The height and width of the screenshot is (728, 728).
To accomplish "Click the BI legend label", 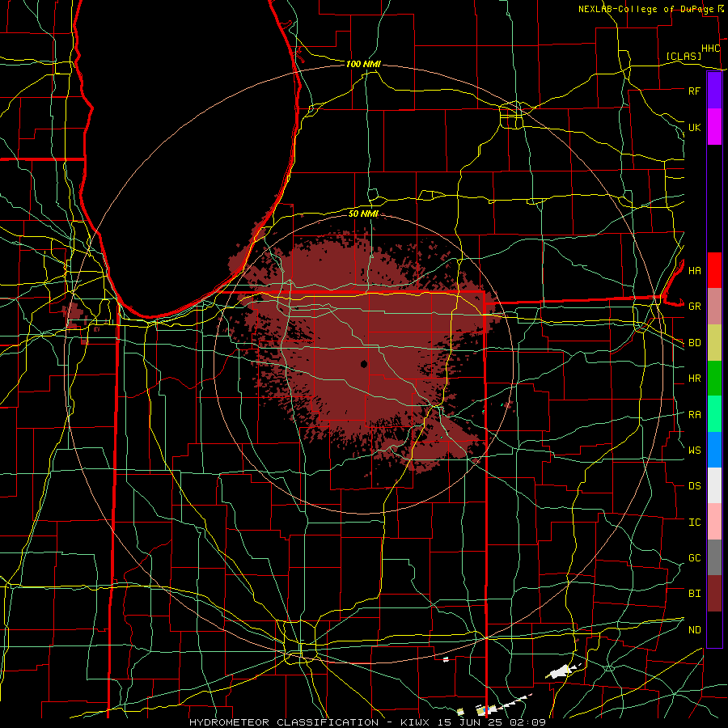I will click(x=694, y=594).
